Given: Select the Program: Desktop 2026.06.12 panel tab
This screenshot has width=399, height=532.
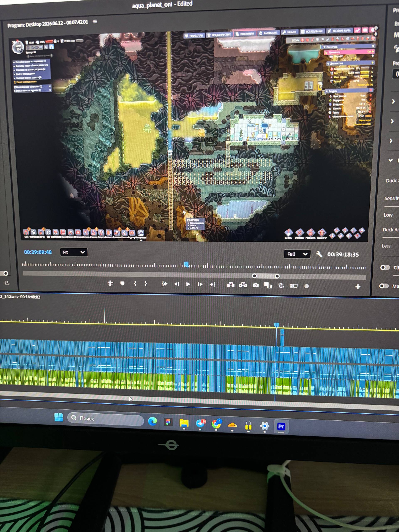Looking at the screenshot, I should point(48,23).
